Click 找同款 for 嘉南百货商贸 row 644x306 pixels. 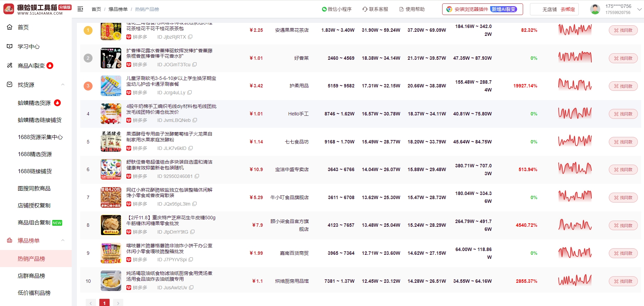(623, 253)
